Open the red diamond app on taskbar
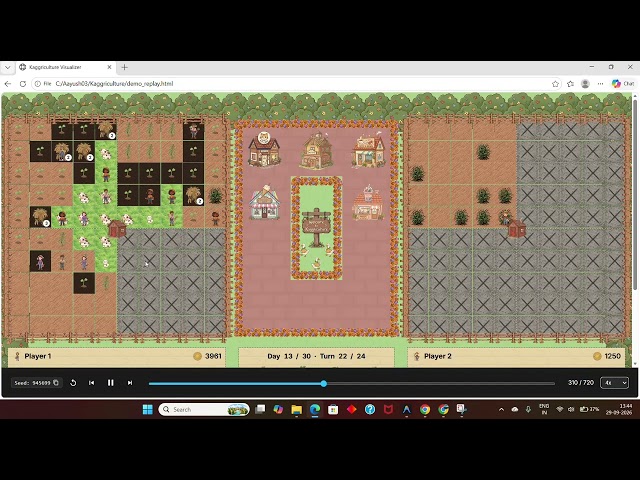The height and width of the screenshot is (480, 640). tap(351, 409)
